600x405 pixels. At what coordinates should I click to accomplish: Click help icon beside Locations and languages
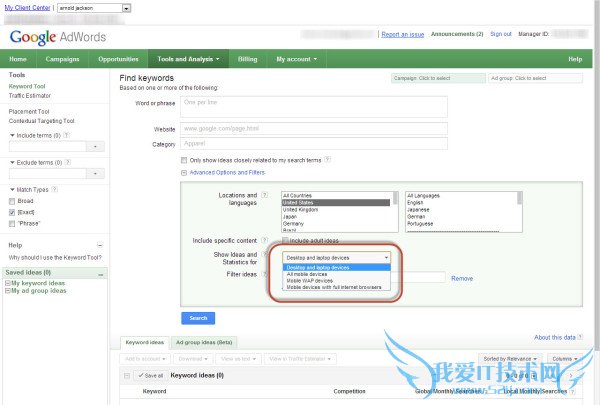click(264, 195)
